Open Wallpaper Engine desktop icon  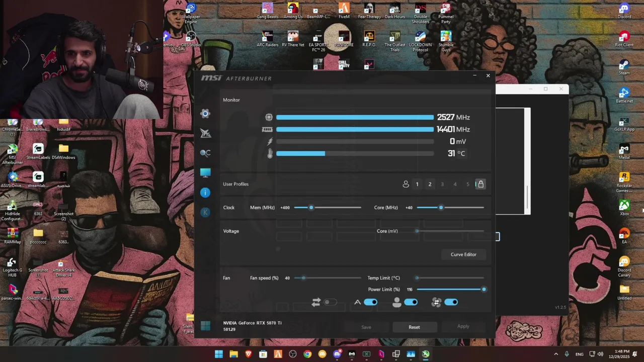tap(191, 13)
